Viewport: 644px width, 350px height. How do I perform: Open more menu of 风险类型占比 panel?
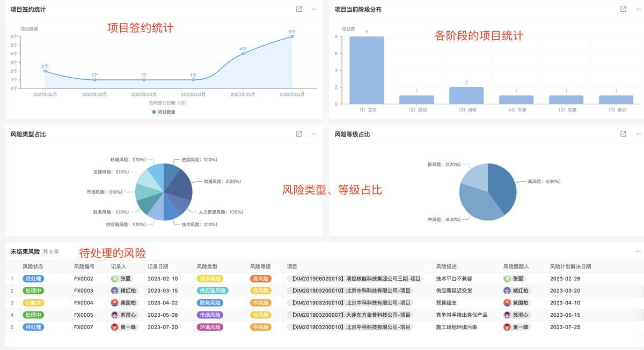point(314,134)
